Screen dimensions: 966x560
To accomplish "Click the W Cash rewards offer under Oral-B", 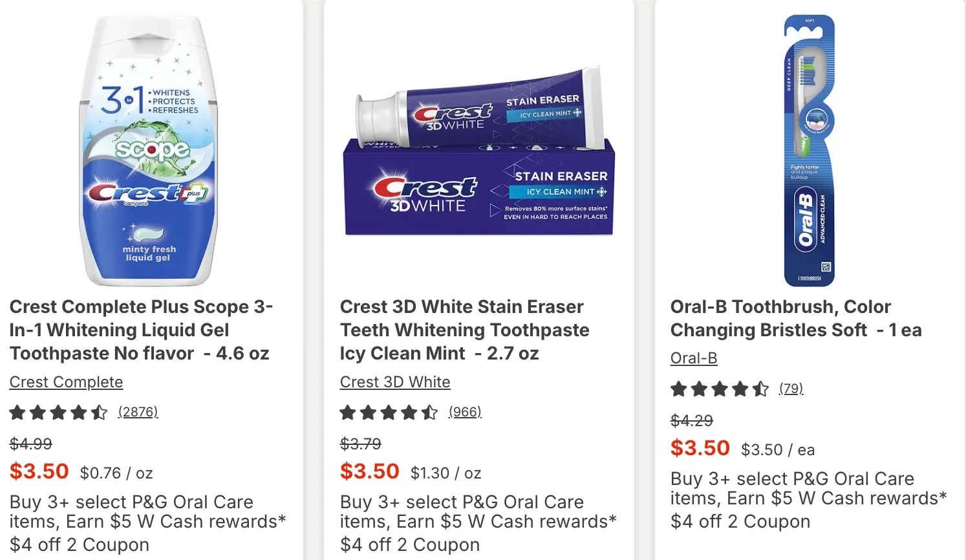I will tap(808, 488).
